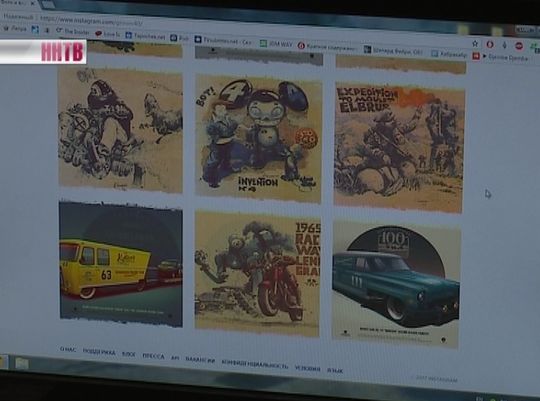This screenshot has height=401, width=540.
Task: Open the Лепра bookmark
Action: (x=15, y=29)
